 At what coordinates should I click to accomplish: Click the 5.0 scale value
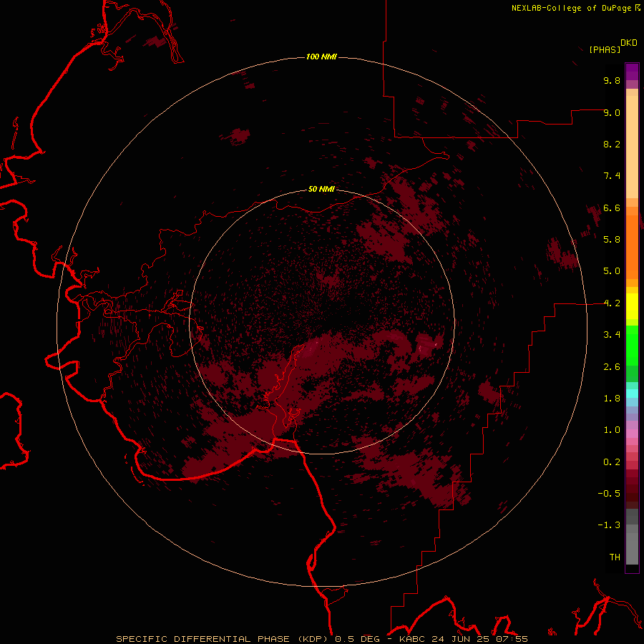coord(612,271)
